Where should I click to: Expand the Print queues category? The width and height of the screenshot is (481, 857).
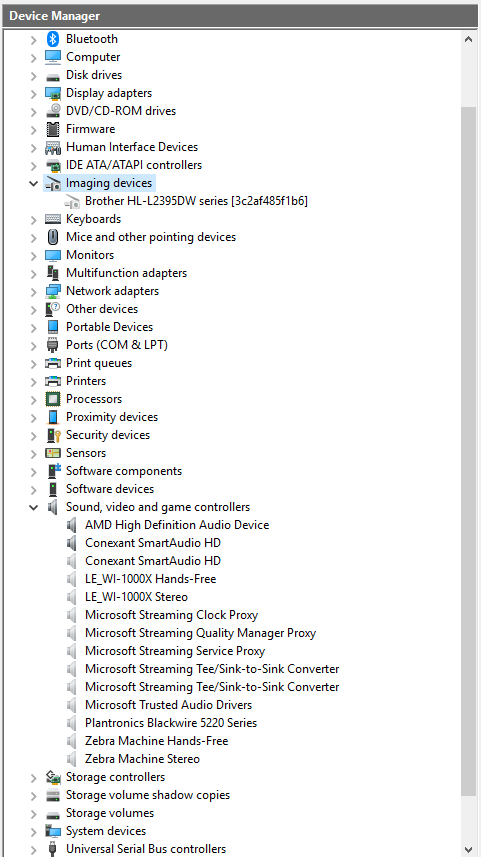coord(33,363)
